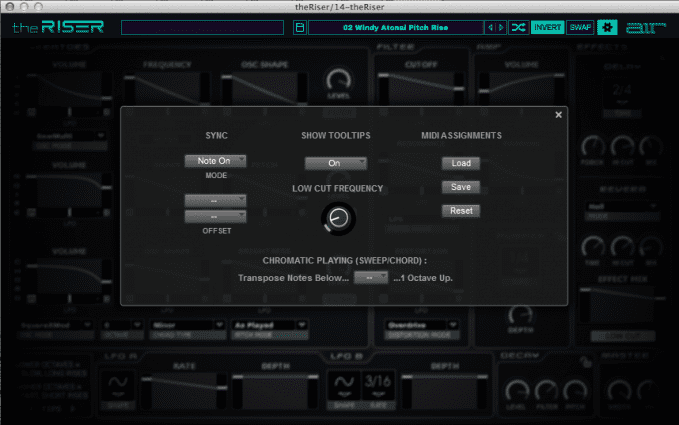This screenshot has height=425, width=679.
Task: Click the Low Cut Frequency knob
Action: point(337,217)
